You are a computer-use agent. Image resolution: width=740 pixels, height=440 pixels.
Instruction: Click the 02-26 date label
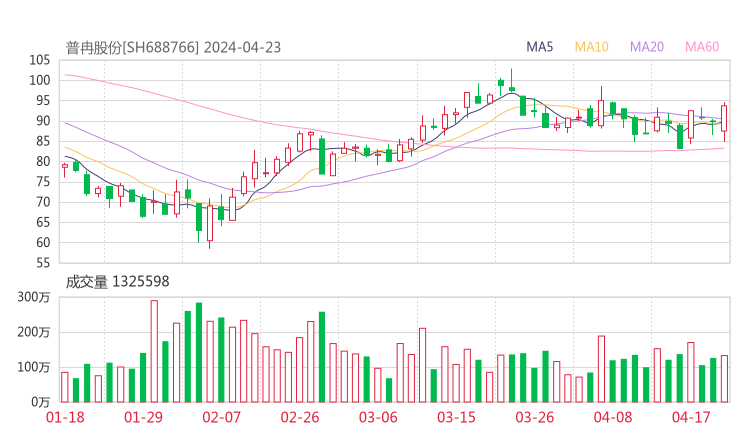pos(300,417)
